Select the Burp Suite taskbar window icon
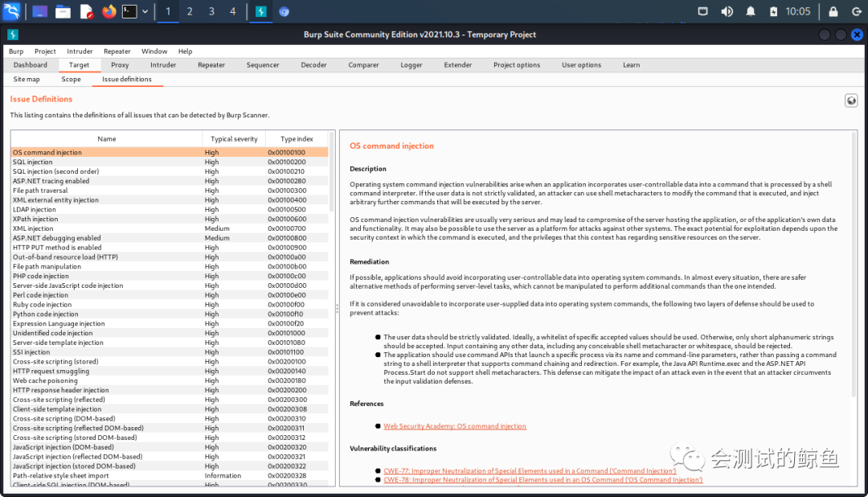The width and height of the screenshot is (868, 497). click(x=260, y=11)
